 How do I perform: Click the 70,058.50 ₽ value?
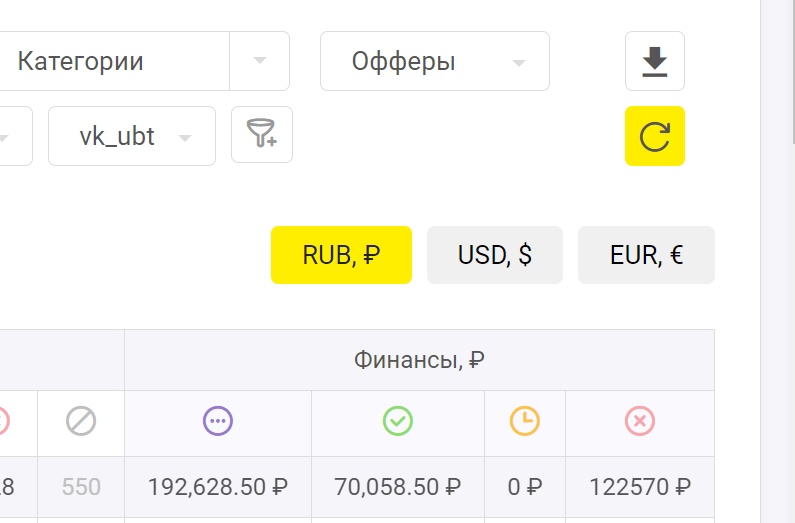tap(397, 487)
